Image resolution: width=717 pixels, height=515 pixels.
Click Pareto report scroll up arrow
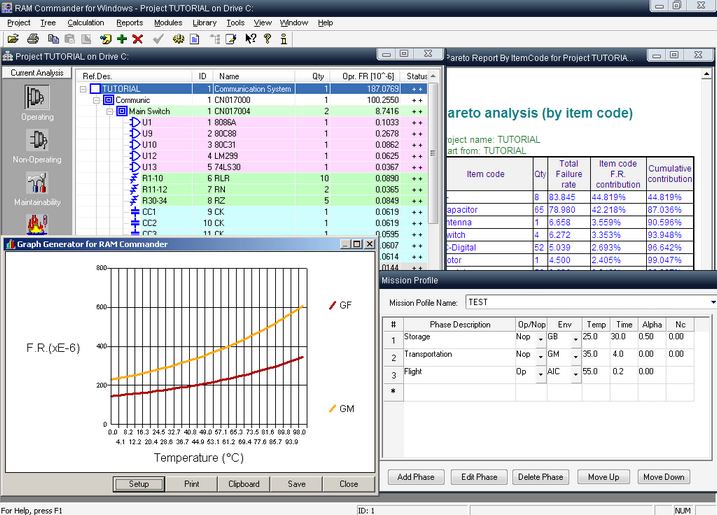point(706,74)
